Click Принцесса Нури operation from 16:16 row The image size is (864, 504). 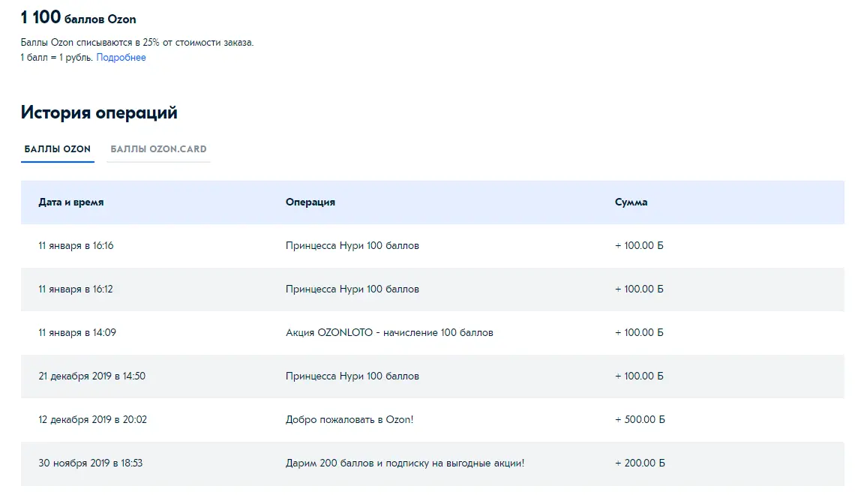coord(352,246)
